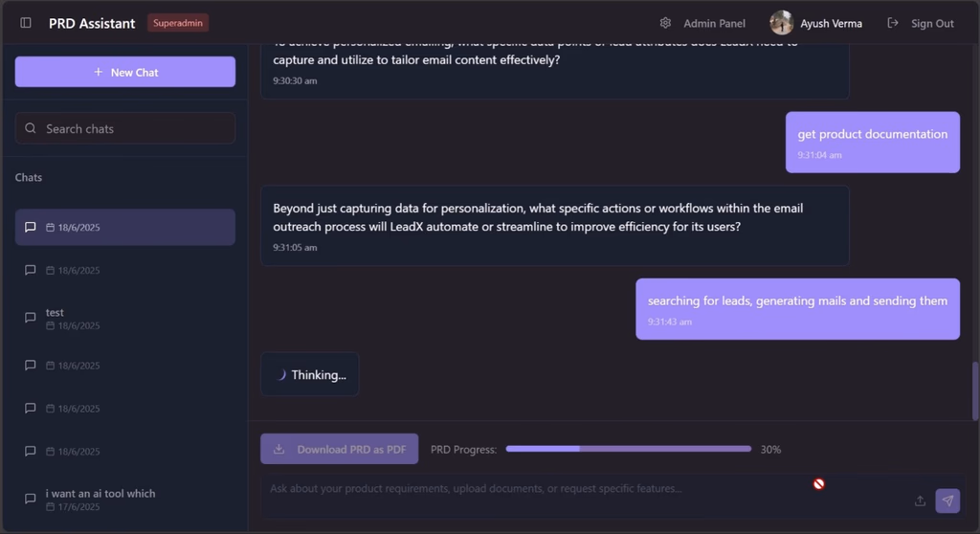980x534 pixels.
Task: Sign out using the Sign Out link
Action: [x=932, y=24]
